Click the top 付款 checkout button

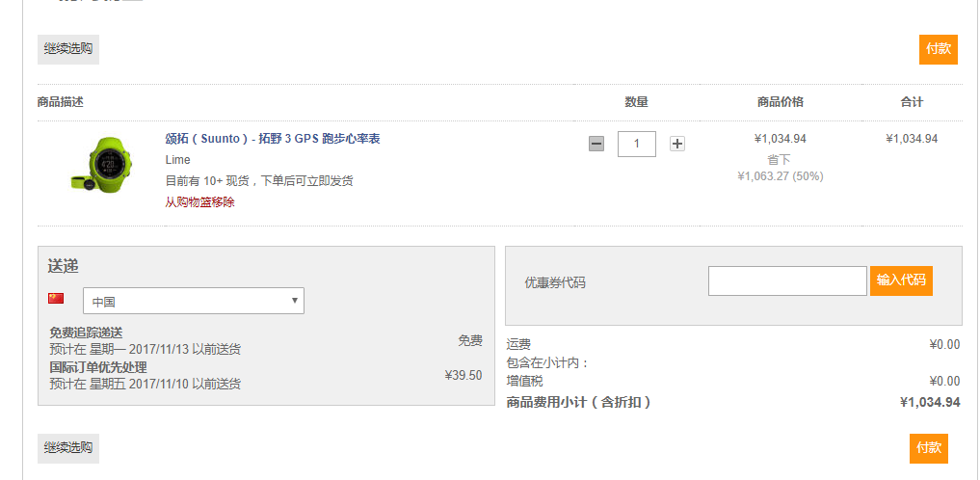(939, 49)
